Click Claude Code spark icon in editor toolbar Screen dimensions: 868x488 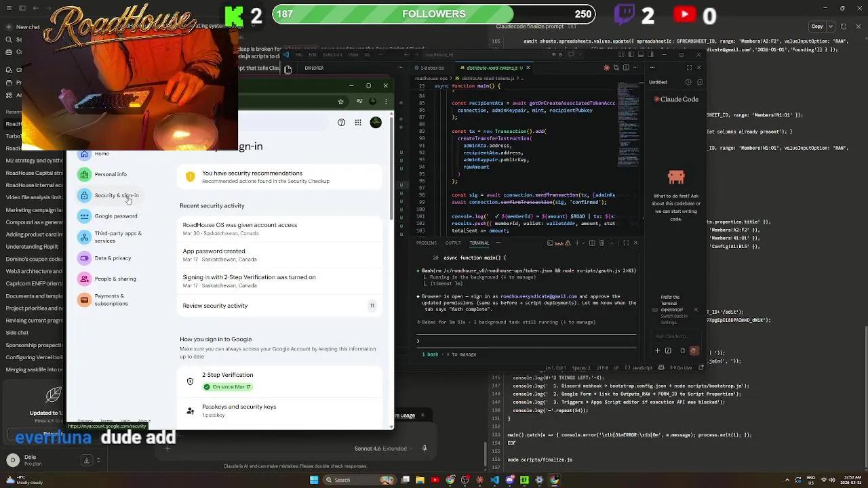point(607,68)
